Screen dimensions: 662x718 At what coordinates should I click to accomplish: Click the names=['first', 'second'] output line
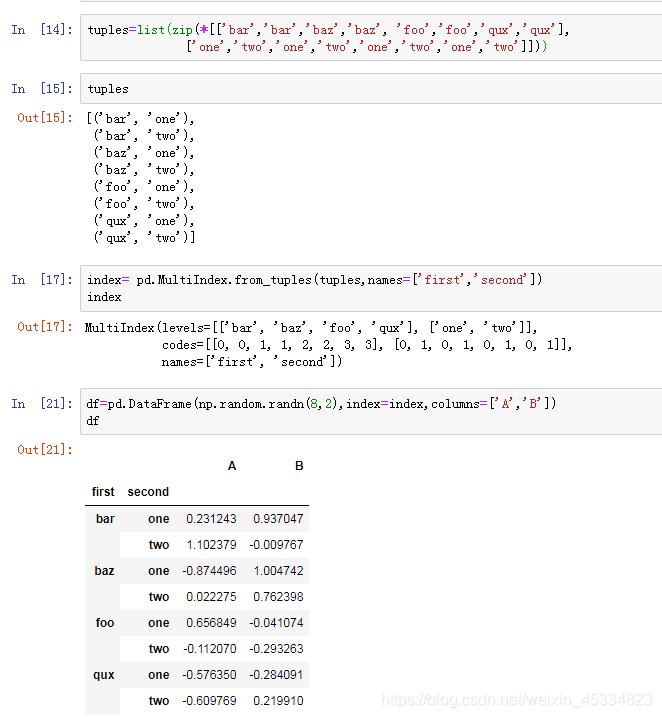coord(252,362)
